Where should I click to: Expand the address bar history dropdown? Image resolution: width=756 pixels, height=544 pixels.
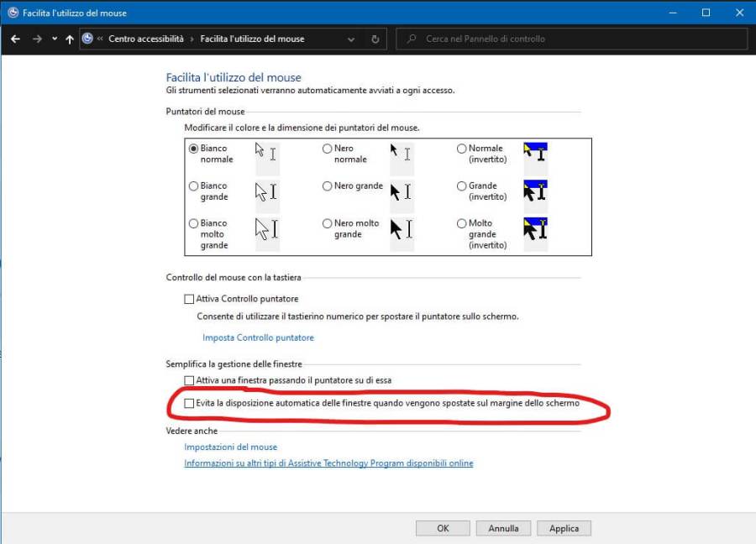351,39
